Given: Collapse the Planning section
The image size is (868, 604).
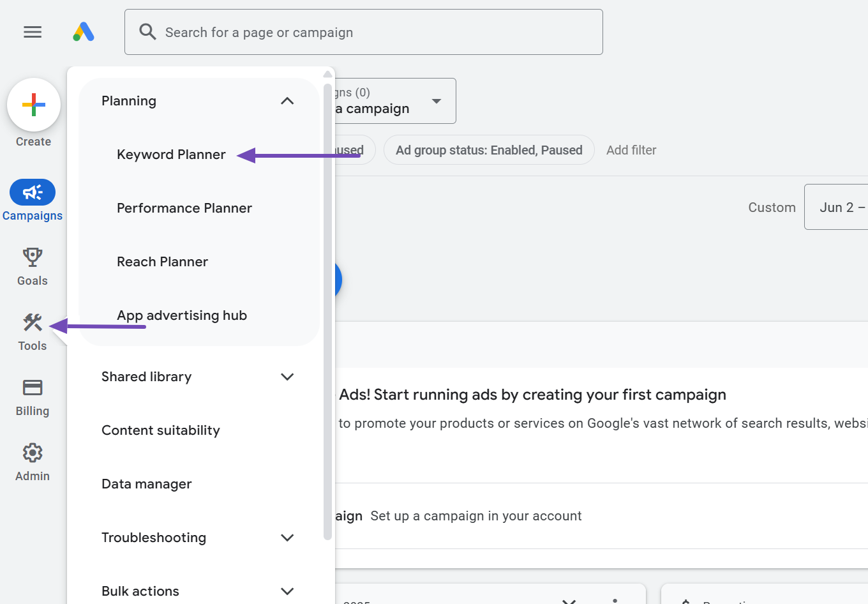Looking at the screenshot, I should pos(287,101).
